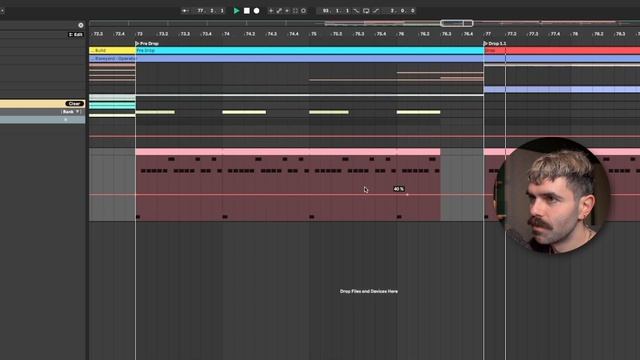Click the Capture MIDI brackets icon
The height and width of the screenshot is (360, 640).
click(295, 11)
